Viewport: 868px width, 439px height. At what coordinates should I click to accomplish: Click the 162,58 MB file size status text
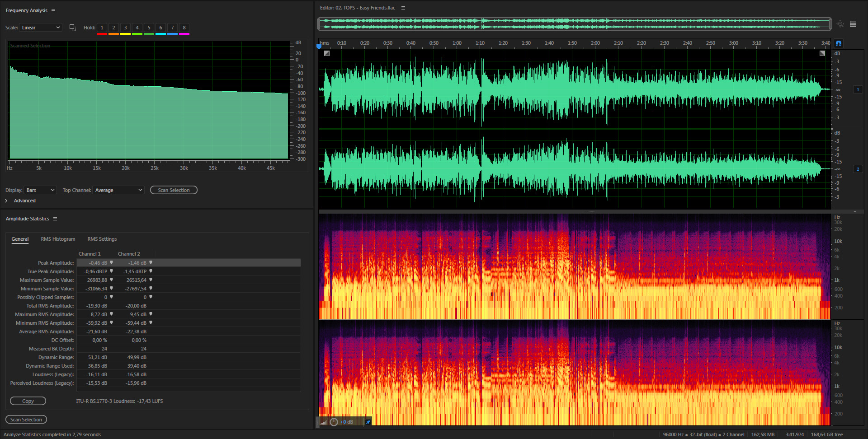763,434
